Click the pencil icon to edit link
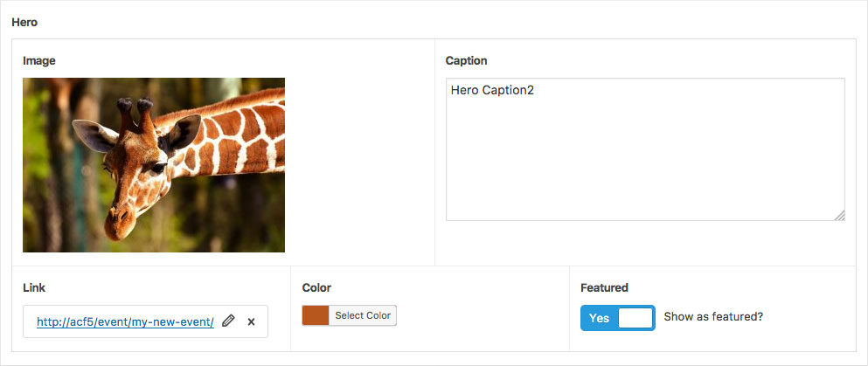The width and height of the screenshot is (868, 366). (228, 321)
